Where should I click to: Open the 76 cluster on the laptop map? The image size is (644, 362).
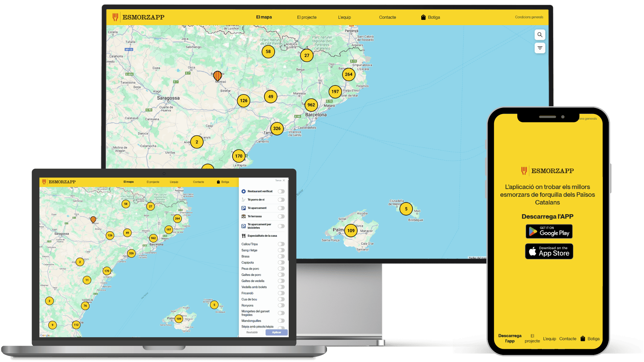(x=85, y=306)
